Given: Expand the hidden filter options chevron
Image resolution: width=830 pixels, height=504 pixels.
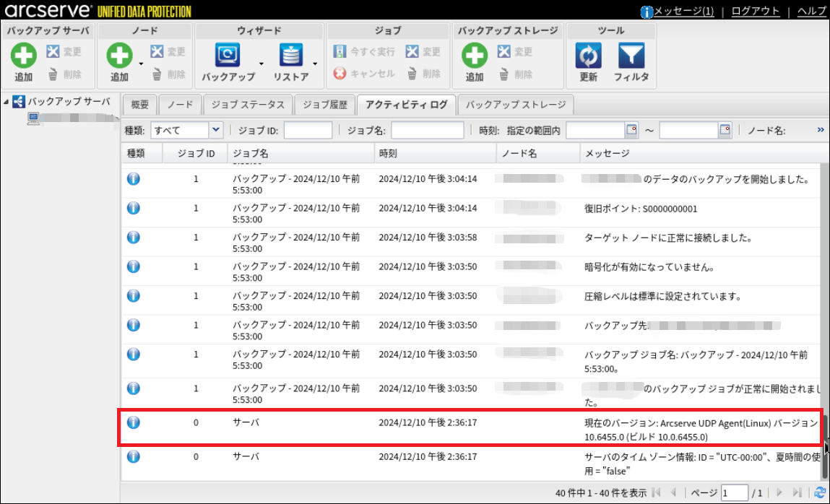Looking at the screenshot, I should pos(821,131).
